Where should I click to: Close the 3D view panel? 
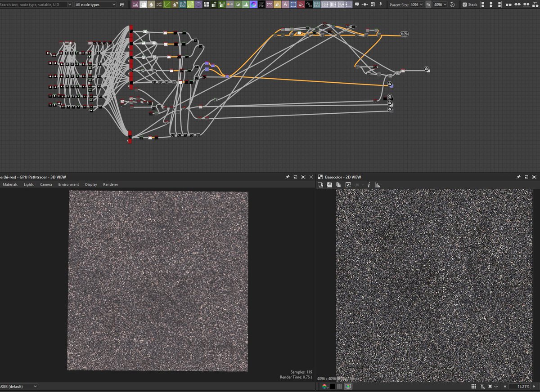click(311, 177)
